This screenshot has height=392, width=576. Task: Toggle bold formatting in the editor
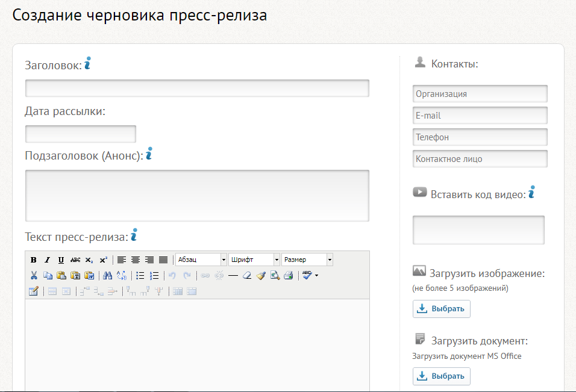[x=34, y=260]
